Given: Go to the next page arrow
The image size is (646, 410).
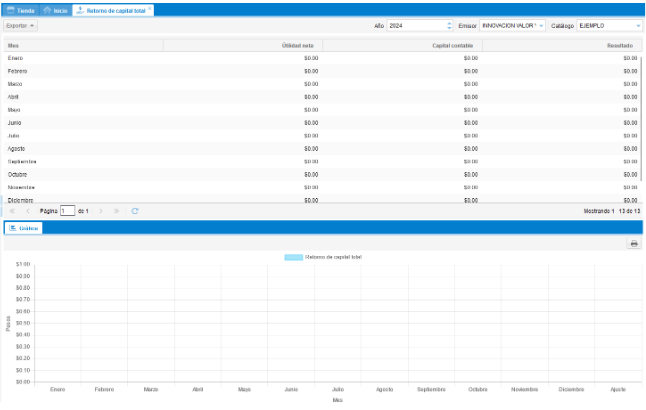Looking at the screenshot, I should pyautogui.click(x=101, y=211).
